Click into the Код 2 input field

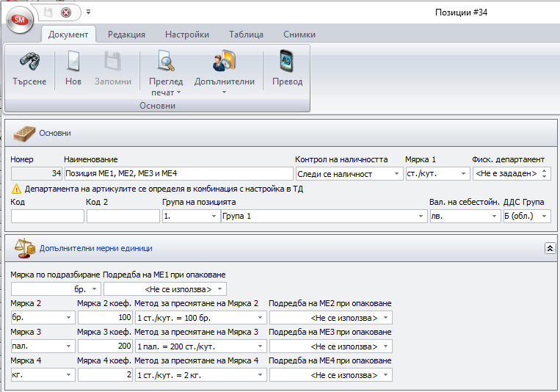(123, 217)
